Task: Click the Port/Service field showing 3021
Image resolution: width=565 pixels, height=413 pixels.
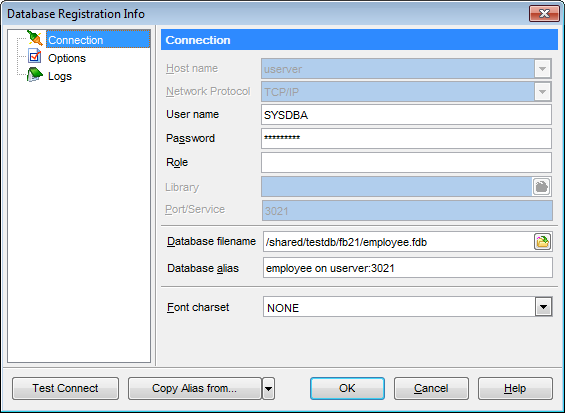Action: [407, 210]
